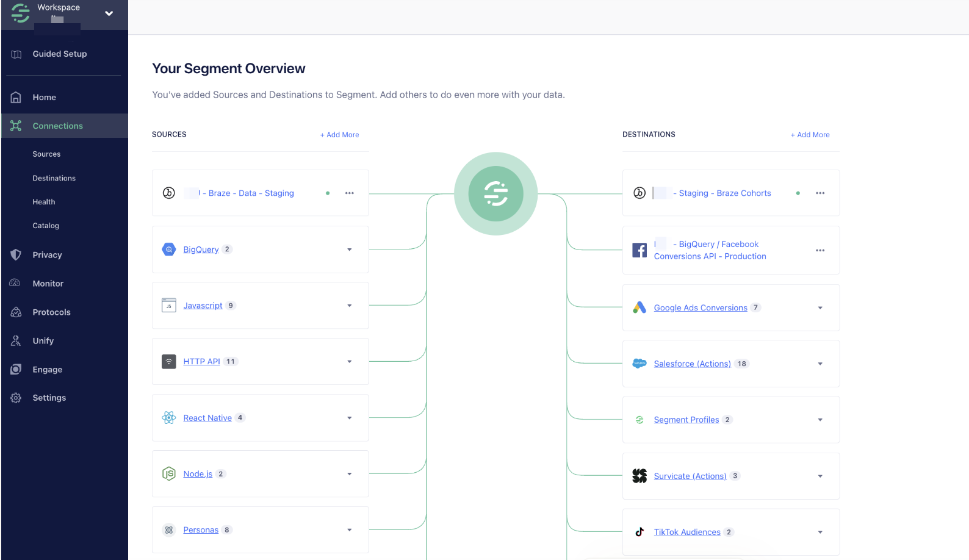Click Braze icon on Data Staging source
969x560 pixels.
[x=169, y=193]
